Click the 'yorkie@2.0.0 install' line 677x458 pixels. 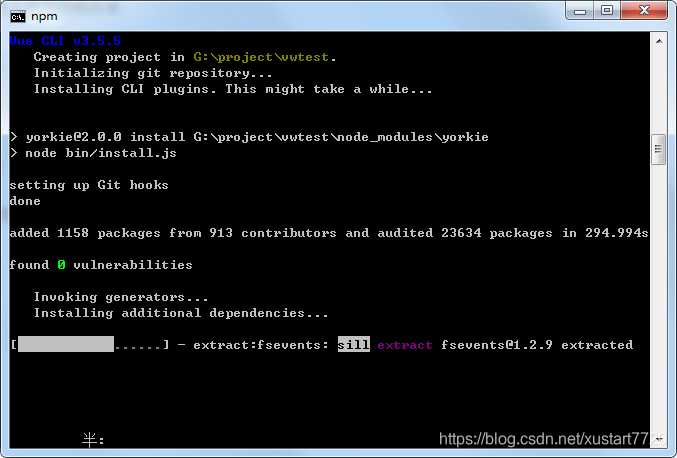tap(249, 137)
